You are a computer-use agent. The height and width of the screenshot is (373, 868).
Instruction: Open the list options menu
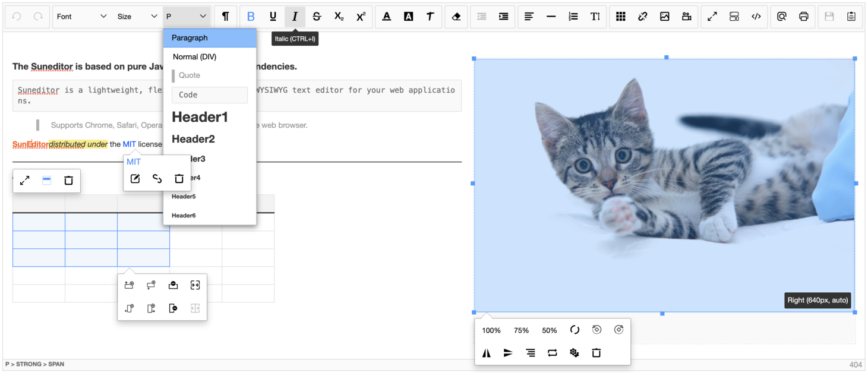(573, 17)
